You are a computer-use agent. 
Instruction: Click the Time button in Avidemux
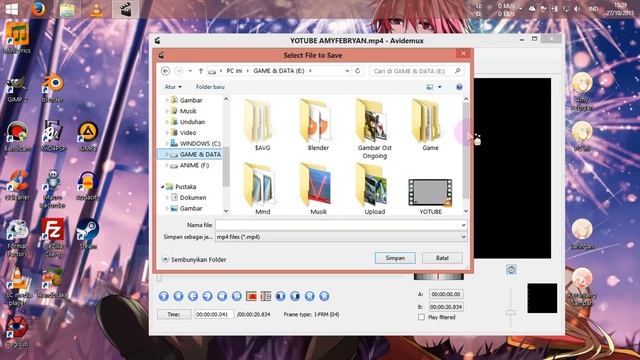[174, 314]
